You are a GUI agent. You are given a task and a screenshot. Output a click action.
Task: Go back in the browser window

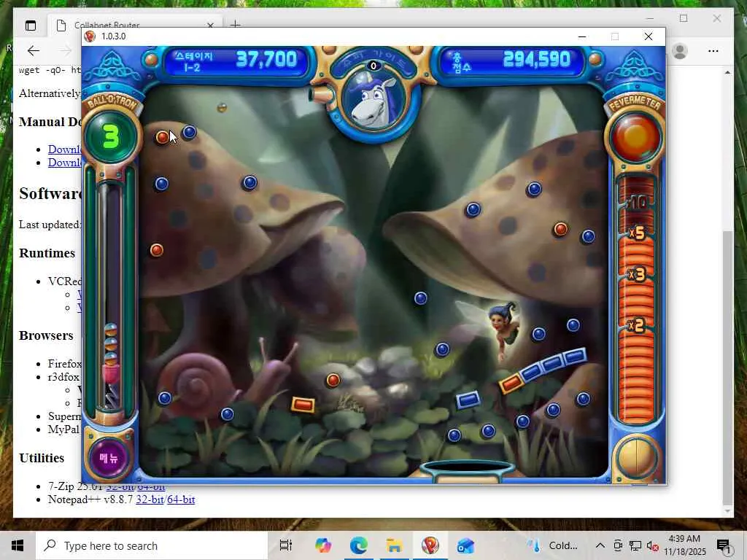point(34,50)
